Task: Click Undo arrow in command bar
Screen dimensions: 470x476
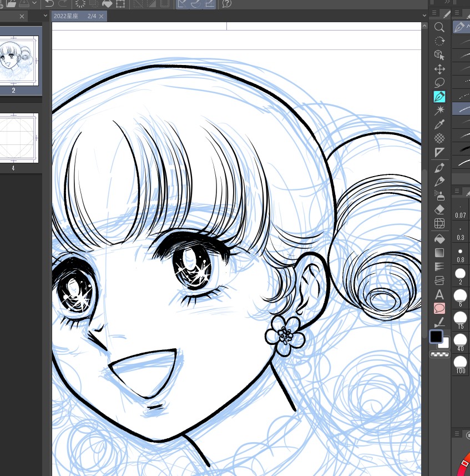Action: [x=49, y=3]
